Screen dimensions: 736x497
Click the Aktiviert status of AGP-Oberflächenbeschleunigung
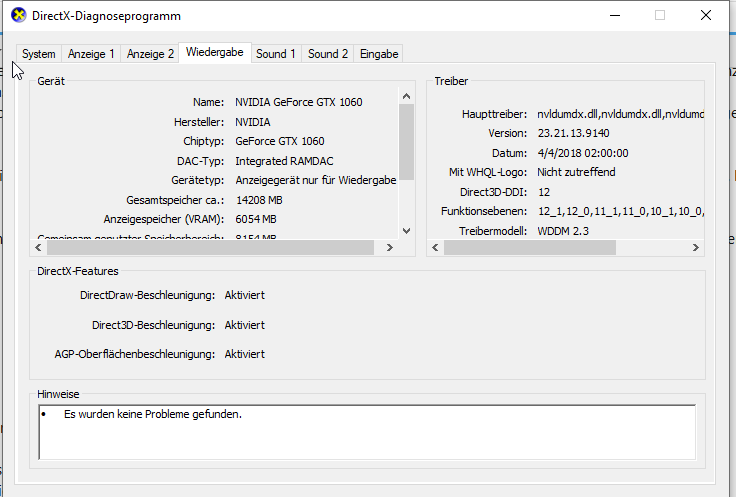[245, 354]
